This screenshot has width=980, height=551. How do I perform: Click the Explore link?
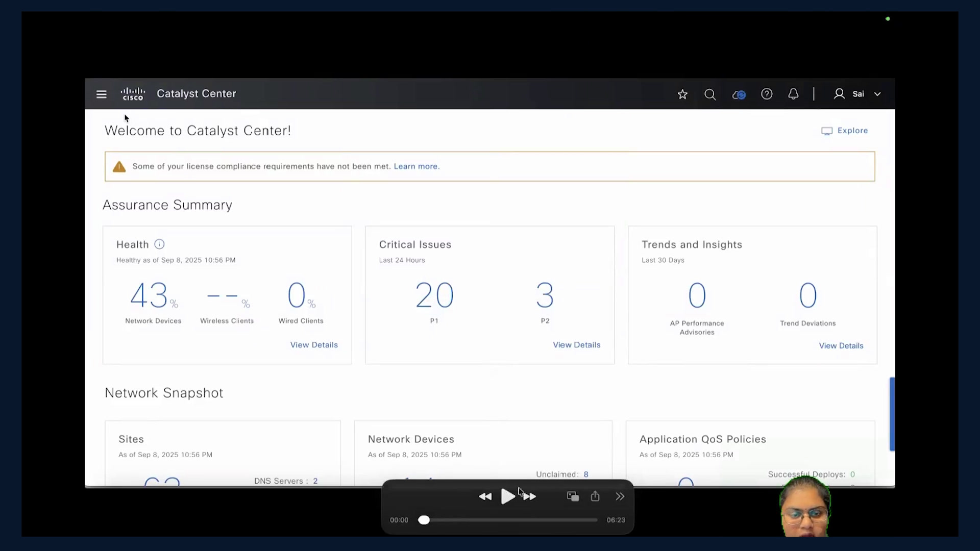tap(845, 131)
